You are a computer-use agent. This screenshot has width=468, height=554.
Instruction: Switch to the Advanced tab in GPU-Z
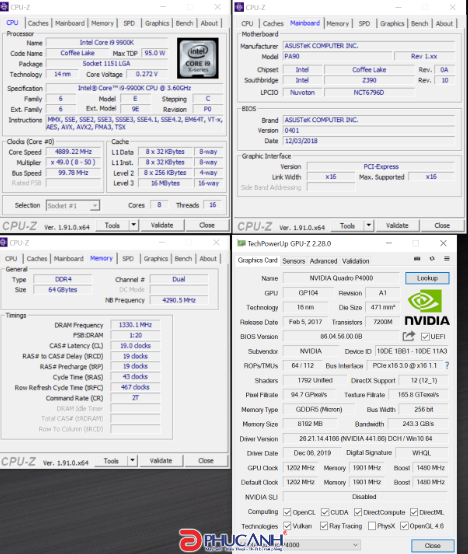324,261
